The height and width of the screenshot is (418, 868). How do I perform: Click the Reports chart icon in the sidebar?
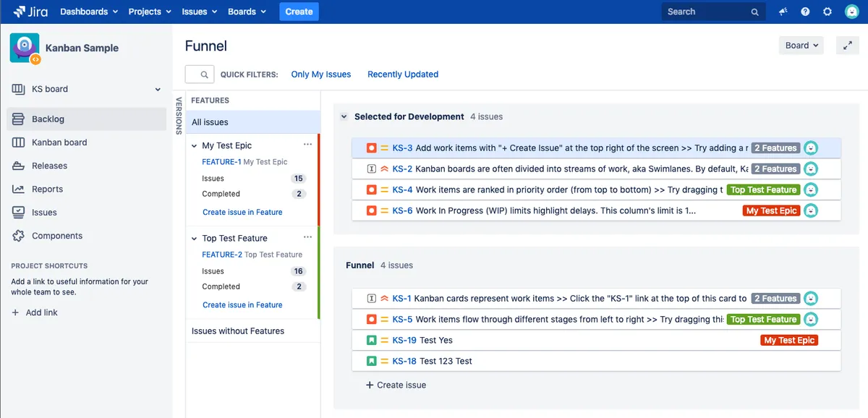(x=18, y=189)
